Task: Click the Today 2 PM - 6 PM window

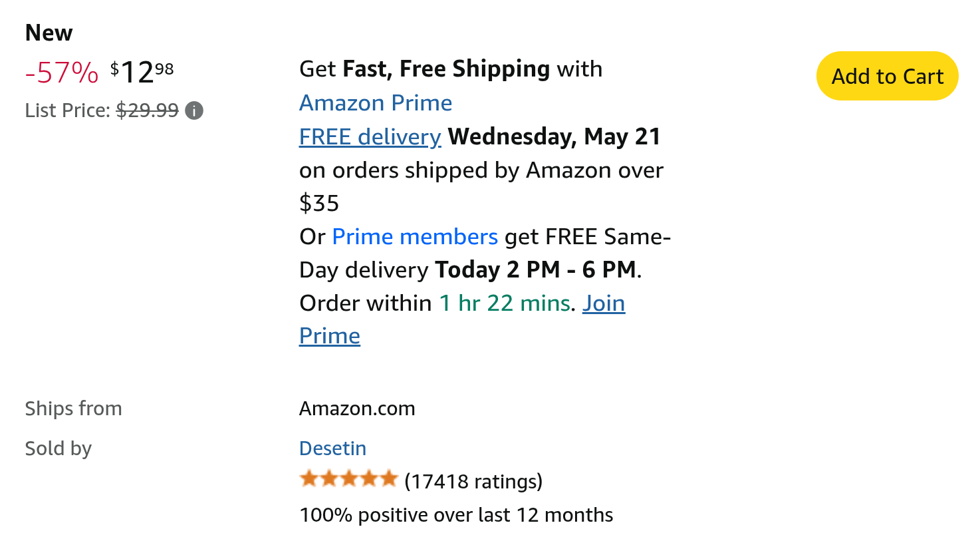Action: point(537,270)
